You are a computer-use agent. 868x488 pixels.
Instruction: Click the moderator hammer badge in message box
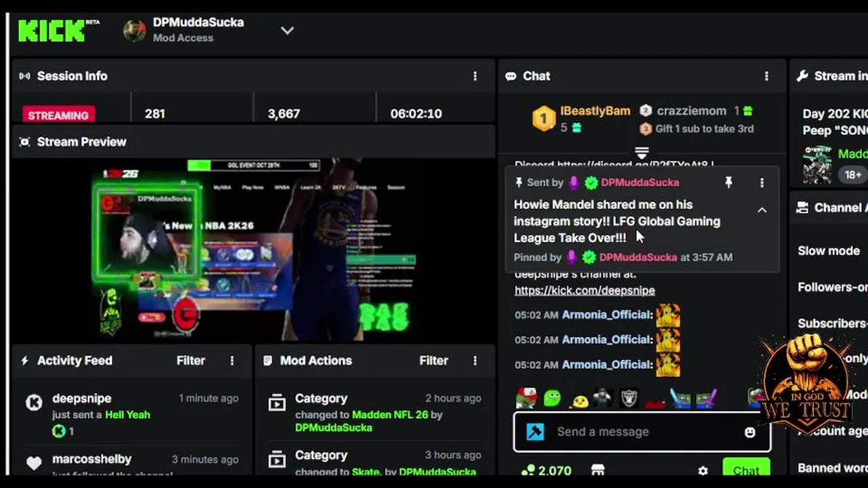tap(535, 432)
